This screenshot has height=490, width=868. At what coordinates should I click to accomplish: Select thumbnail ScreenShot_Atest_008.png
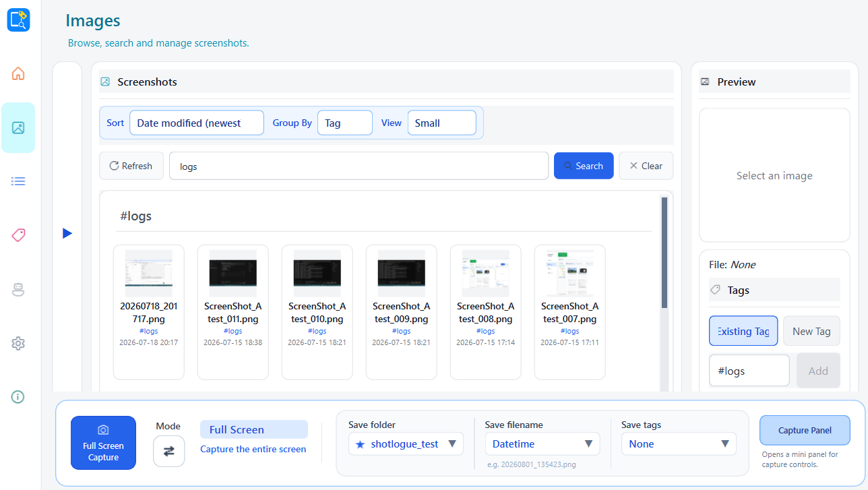pyautogui.click(x=485, y=312)
